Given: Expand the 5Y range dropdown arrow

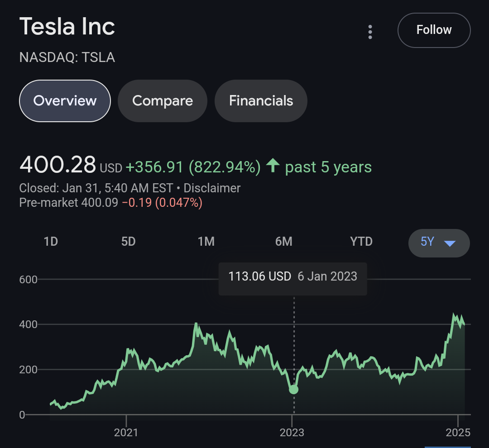Looking at the screenshot, I should pyautogui.click(x=449, y=243).
